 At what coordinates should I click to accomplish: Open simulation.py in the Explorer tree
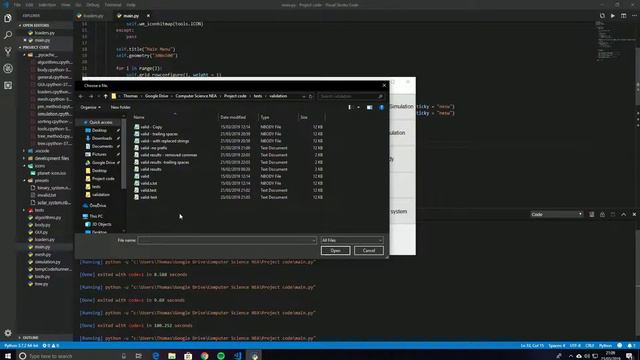47,262
